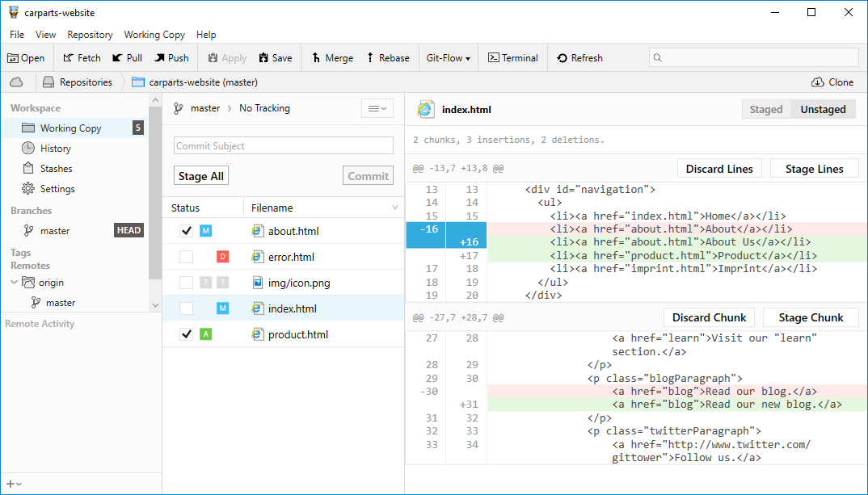Check the error.html stage checkbox
This screenshot has width=868, height=495.
pos(187,257)
